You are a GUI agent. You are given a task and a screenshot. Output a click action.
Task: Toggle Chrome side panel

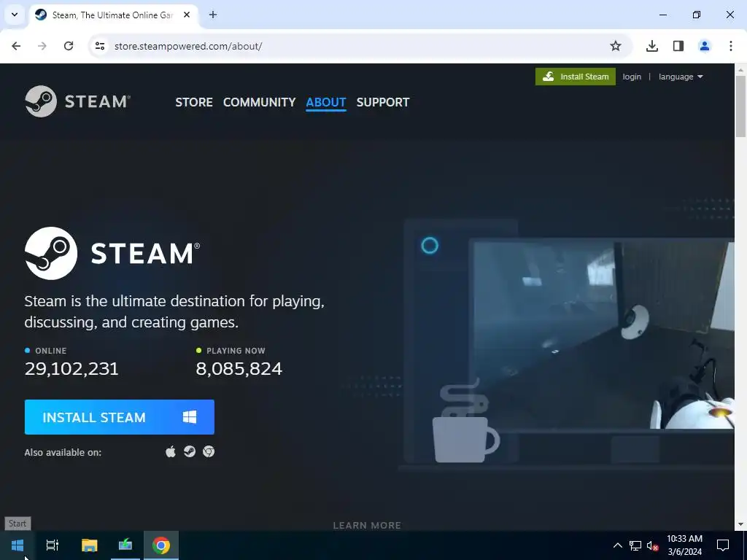678,46
